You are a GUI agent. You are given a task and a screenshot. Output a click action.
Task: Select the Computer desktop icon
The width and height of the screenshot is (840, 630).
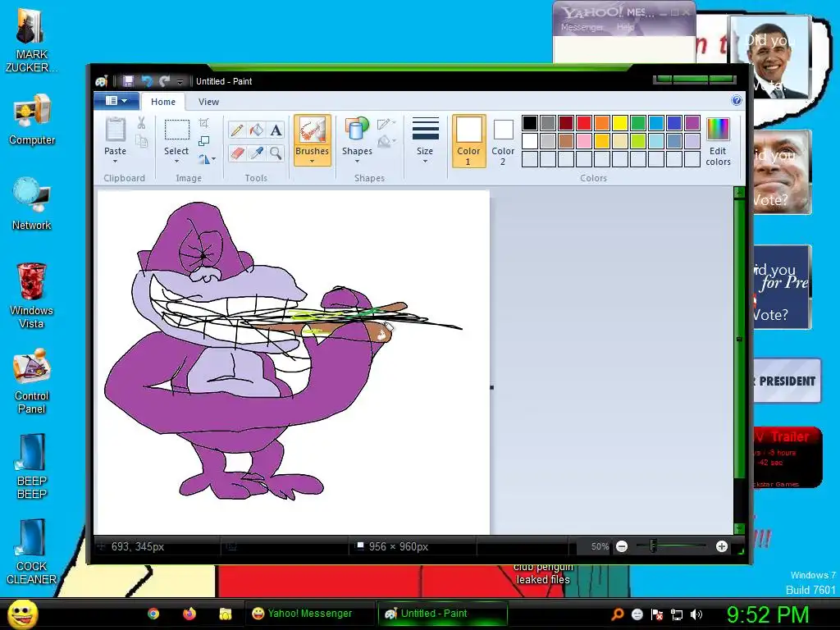click(x=32, y=120)
